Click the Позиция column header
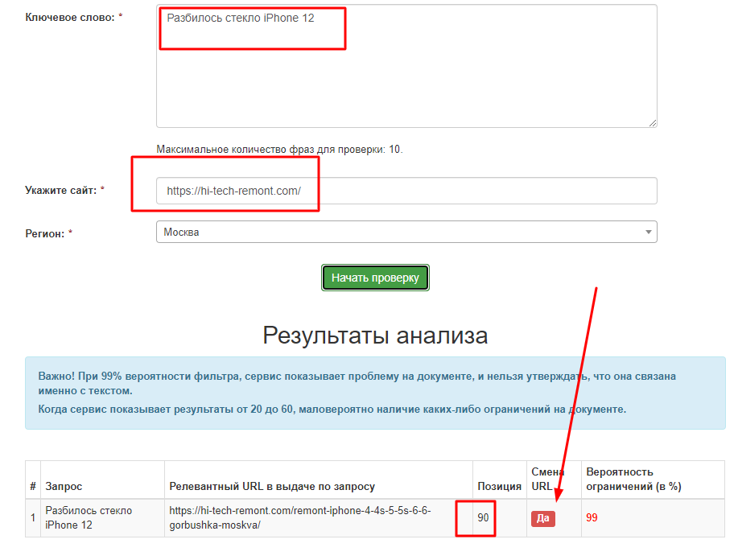The width and height of the screenshot is (734, 560). 499,487
